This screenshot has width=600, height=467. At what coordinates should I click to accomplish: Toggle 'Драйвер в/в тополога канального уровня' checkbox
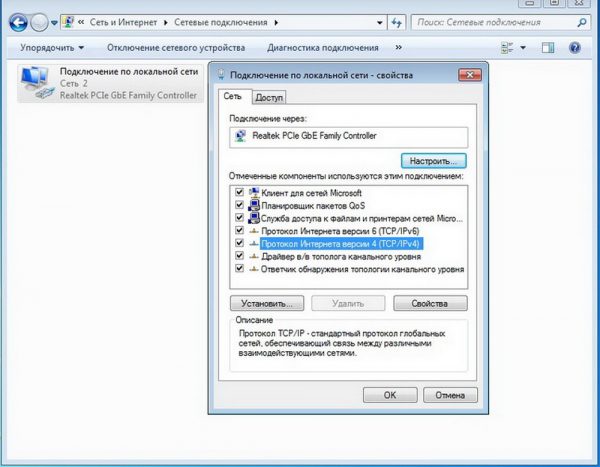tap(240, 255)
